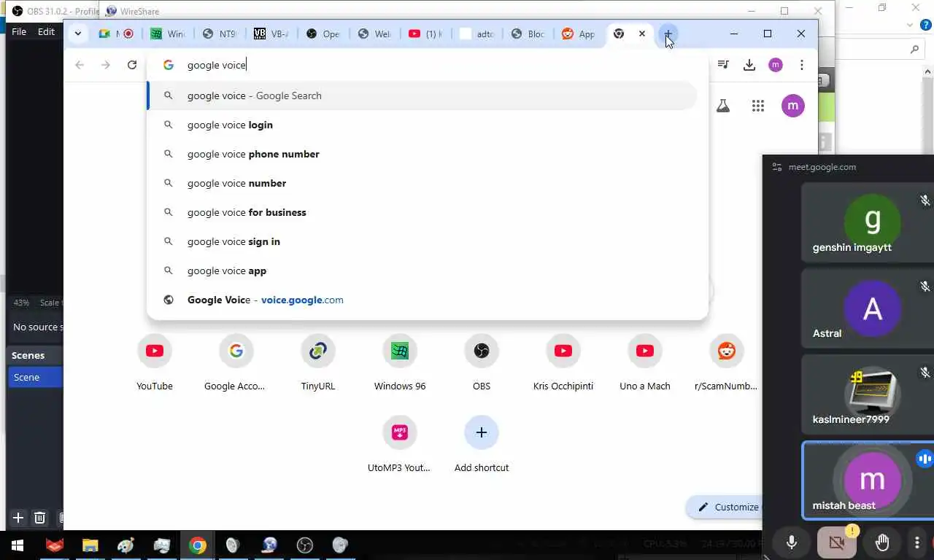Open voice.google.com suggestion
The height and width of the screenshot is (560, 934).
423,300
